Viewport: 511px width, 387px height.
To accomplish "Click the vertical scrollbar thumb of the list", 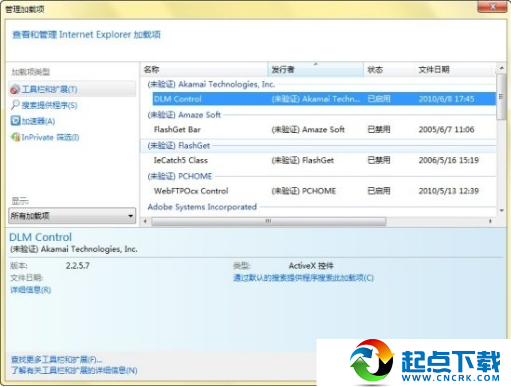I will [501, 97].
